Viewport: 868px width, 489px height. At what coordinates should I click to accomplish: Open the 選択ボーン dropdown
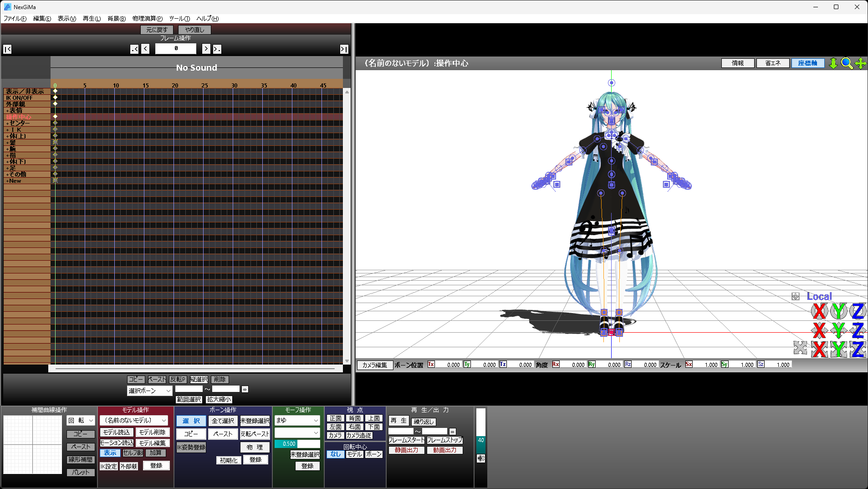click(149, 391)
